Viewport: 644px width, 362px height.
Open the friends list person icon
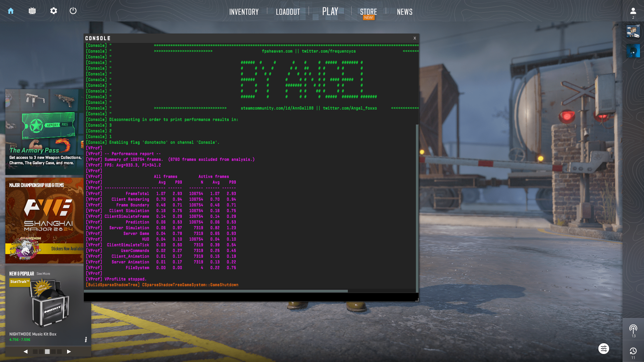633,11
